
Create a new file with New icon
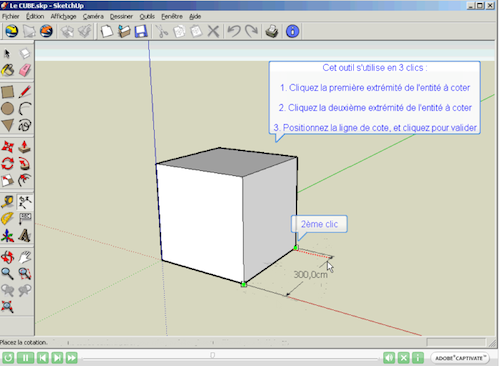[x=107, y=31]
